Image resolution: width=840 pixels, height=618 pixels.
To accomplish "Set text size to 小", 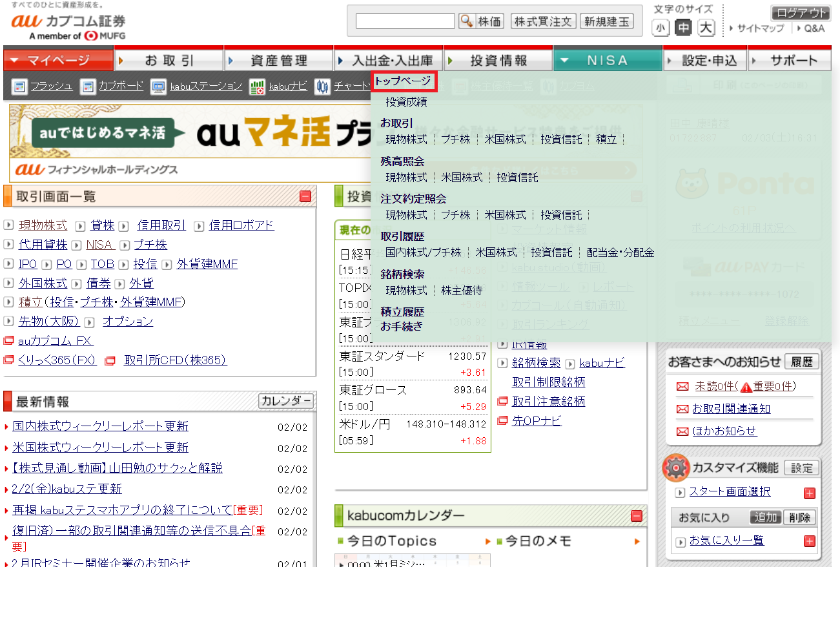I will click(661, 28).
